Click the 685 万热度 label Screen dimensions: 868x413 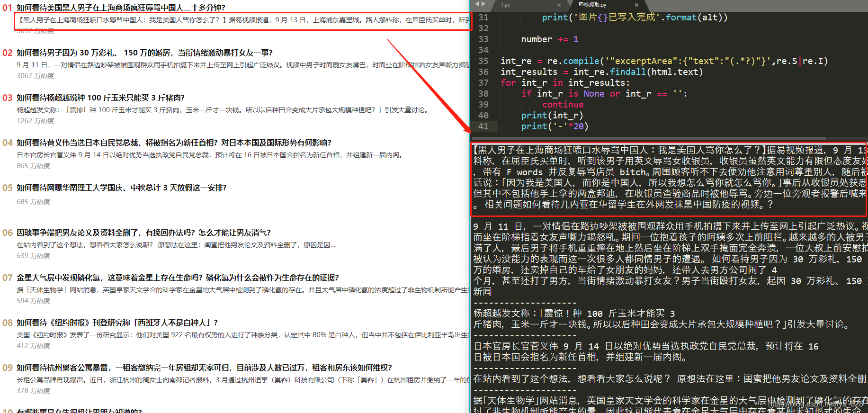33,202
